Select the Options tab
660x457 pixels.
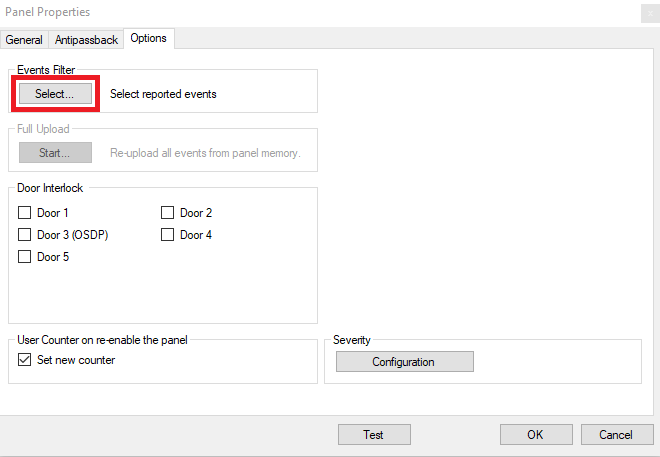(149, 38)
